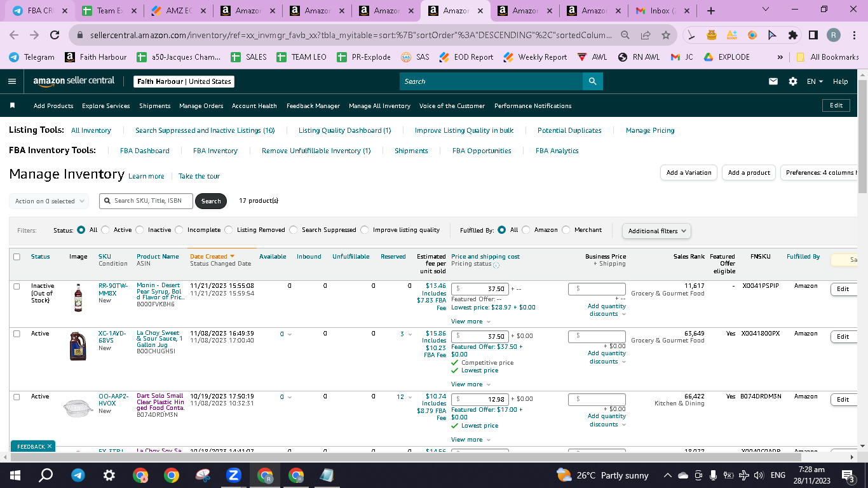This screenshot has height=488, width=868.
Task: Expand View more for Dart Solo container
Action: point(471,440)
